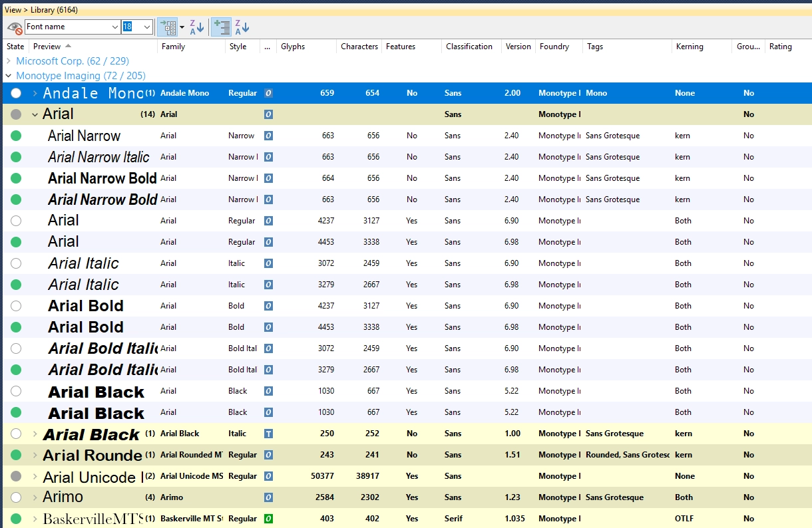Expand the Microsoft Corp. foundry group
This screenshot has width=812, height=528.
(9, 61)
